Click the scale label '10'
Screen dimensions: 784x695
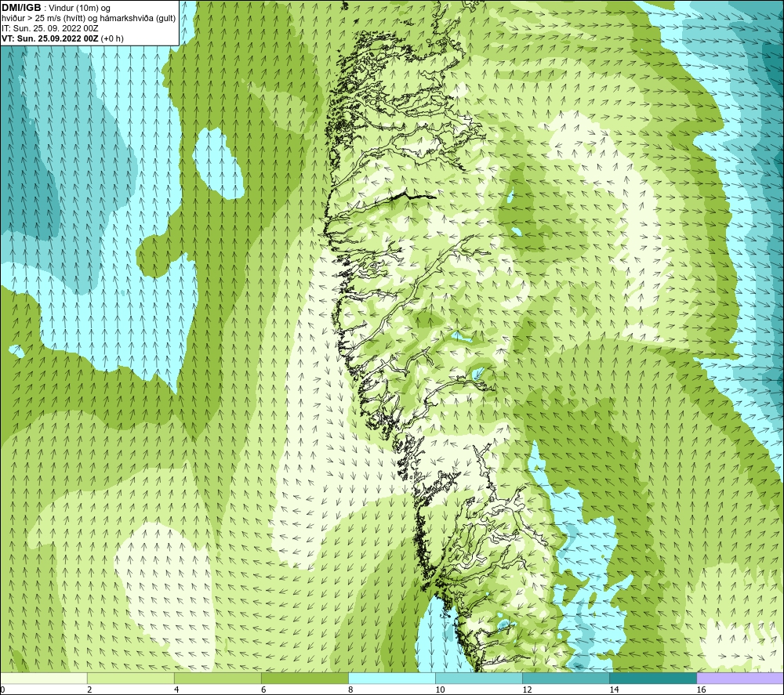point(440,690)
